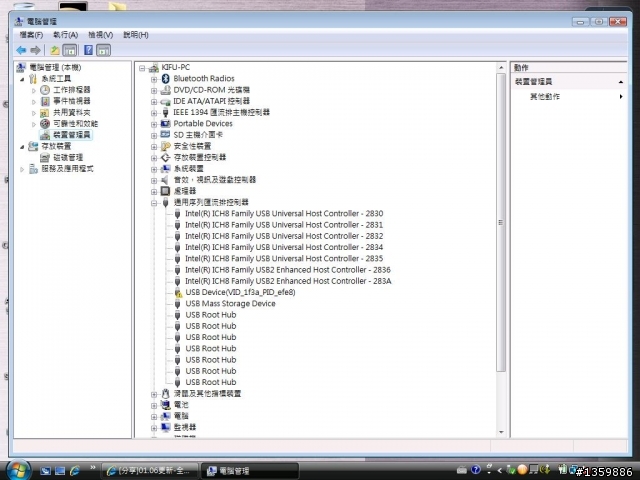Screen dimensions: 640x480
Task: Click the 可靠性和效能 icon in left tree
Action: pos(45,124)
